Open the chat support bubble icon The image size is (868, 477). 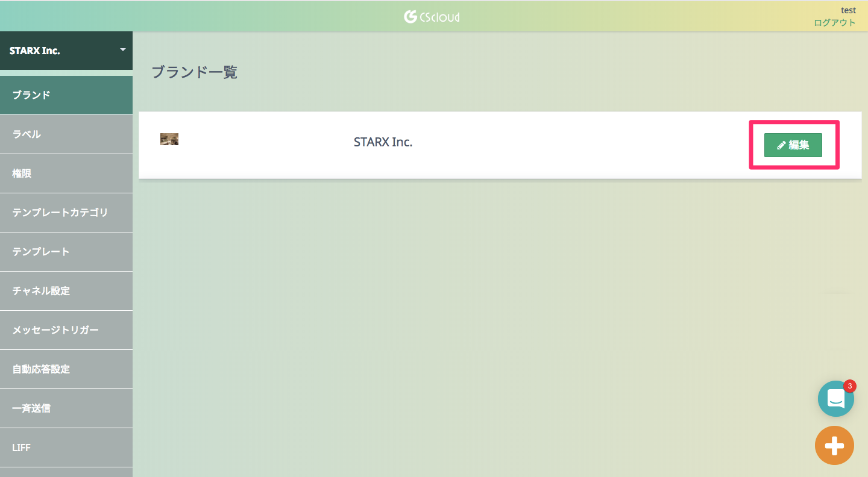point(835,399)
